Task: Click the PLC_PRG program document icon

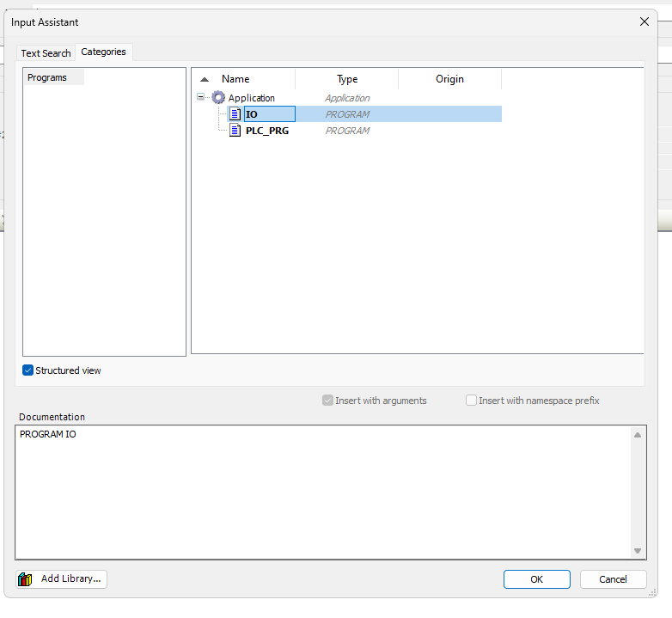Action: pyautogui.click(x=235, y=131)
